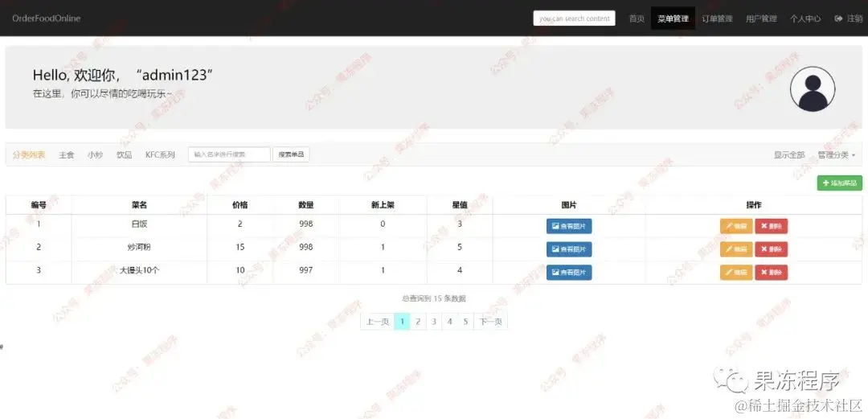This screenshot has height=419, width=868.
Task: Click the user avatar icon
Action: pyautogui.click(x=812, y=88)
